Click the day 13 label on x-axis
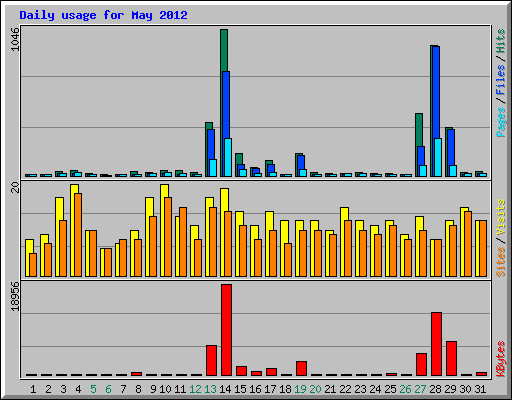512x400 pixels. (x=210, y=389)
